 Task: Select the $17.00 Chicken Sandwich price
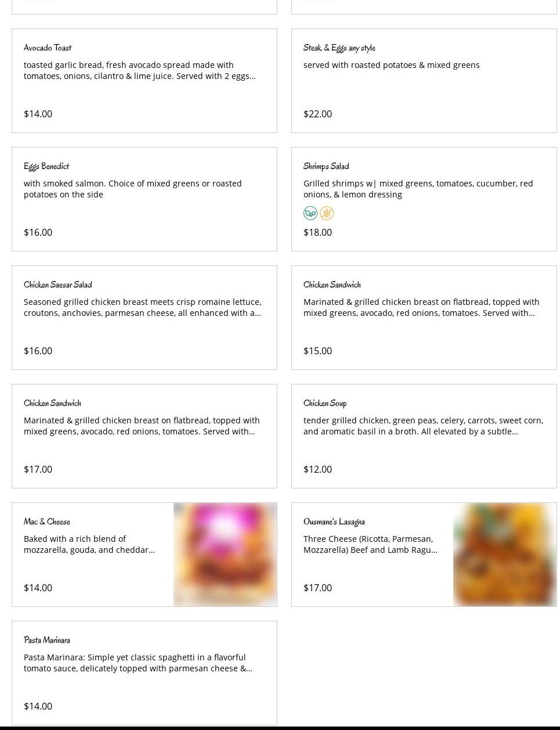38,469
